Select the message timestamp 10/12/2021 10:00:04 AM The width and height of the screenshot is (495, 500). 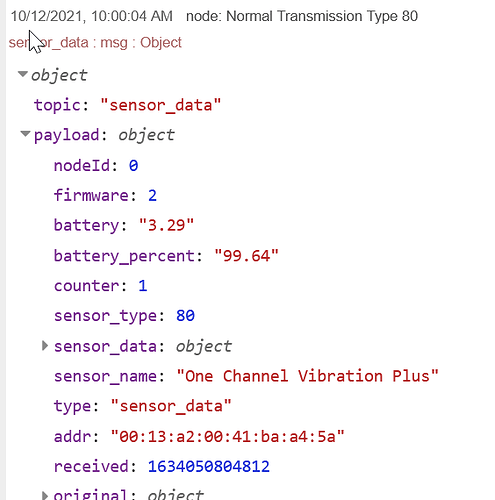pyautogui.click(x=92, y=16)
